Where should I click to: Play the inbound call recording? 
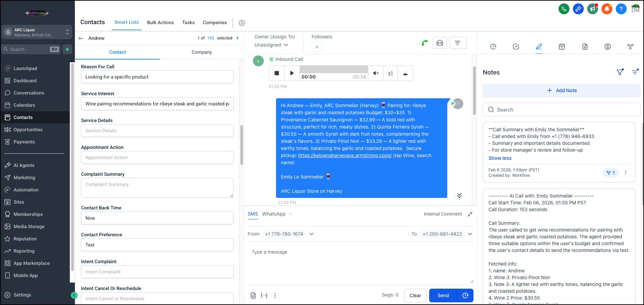point(292,73)
